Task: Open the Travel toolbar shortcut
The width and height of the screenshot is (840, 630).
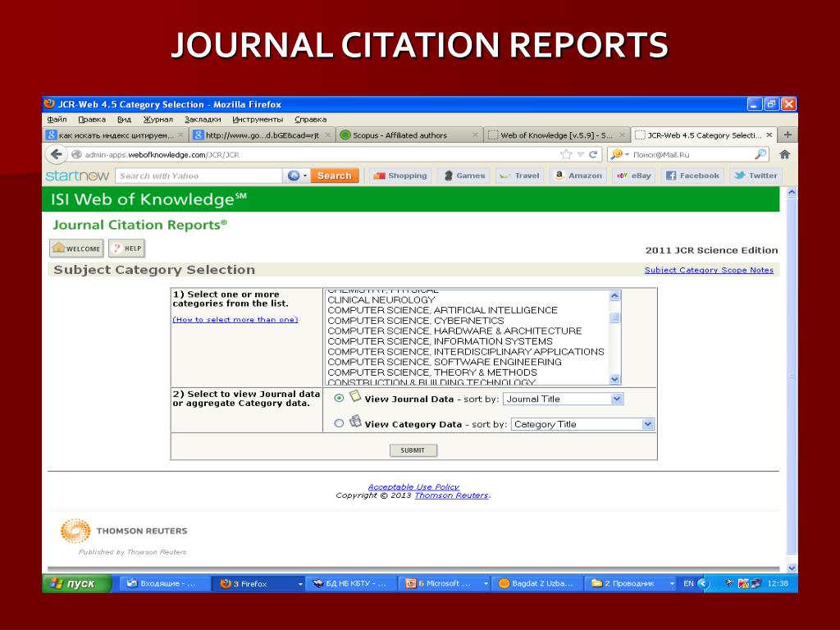Action: tap(519, 176)
